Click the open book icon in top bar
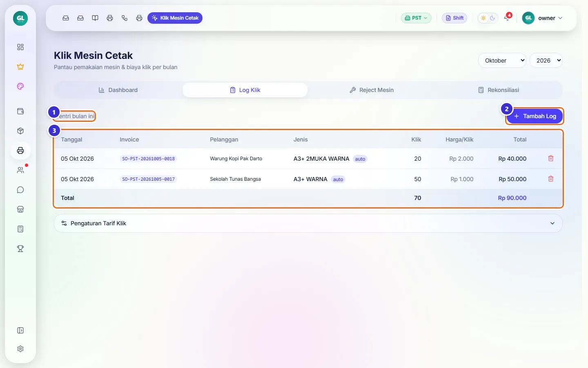Screen dimensions: 588x368 95,18
